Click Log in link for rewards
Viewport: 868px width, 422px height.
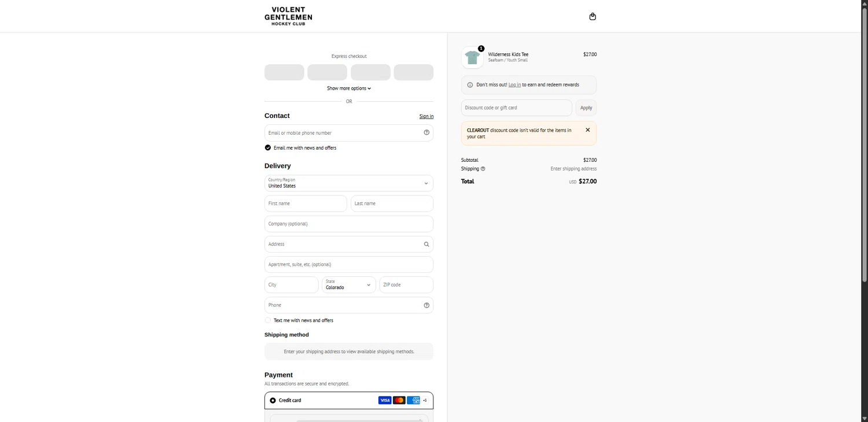point(514,84)
